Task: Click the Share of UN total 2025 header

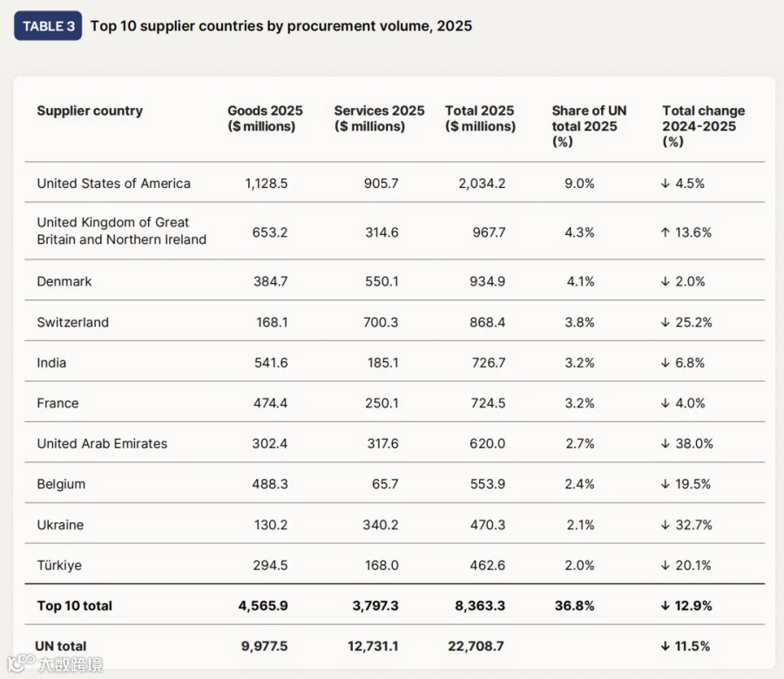Action: click(589, 126)
